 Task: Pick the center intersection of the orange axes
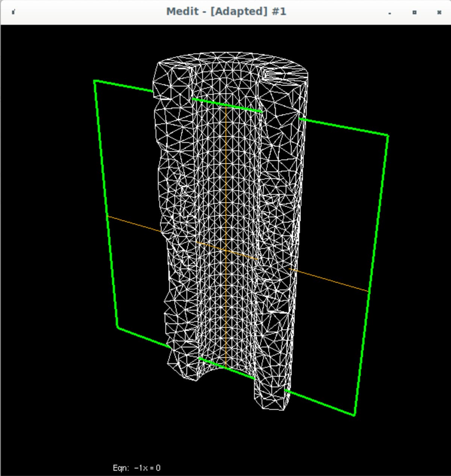(225, 250)
